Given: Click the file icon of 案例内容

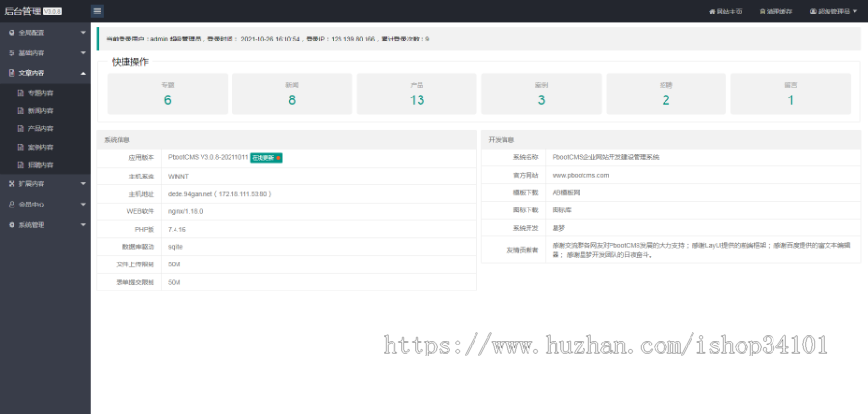Looking at the screenshot, I should 21,147.
